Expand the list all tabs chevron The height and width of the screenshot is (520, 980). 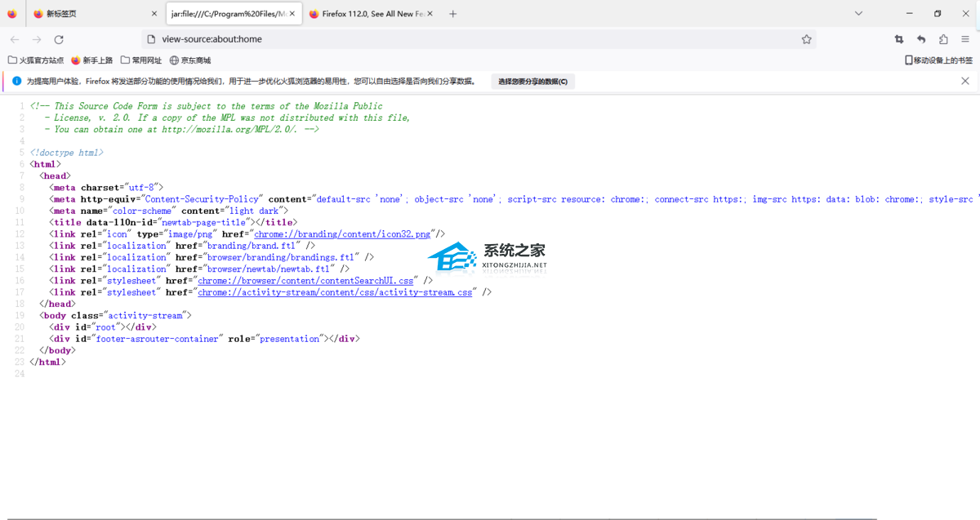(x=858, y=14)
